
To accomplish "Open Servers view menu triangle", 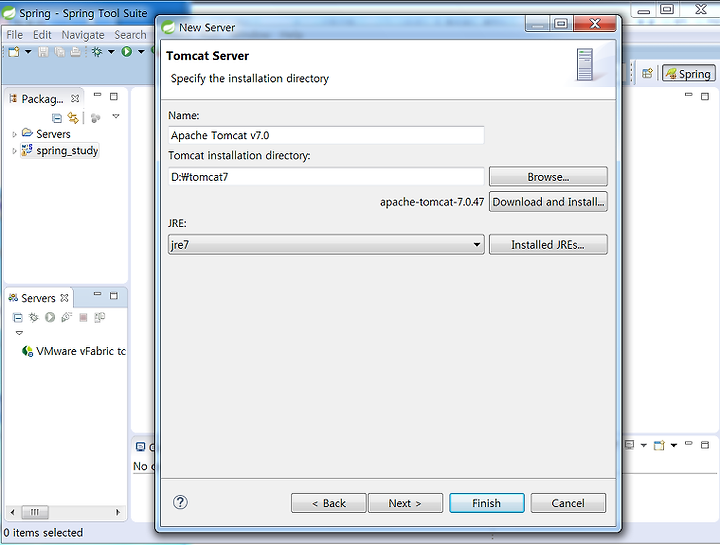I will pyautogui.click(x=19, y=333).
